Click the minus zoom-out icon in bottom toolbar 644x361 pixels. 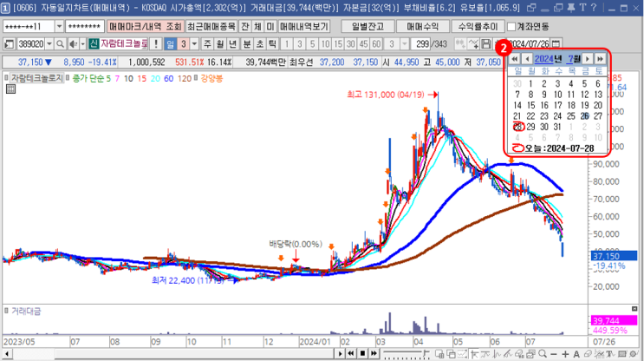554,354
